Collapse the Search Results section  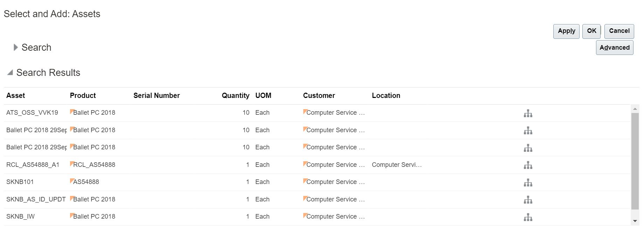(10, 72)
